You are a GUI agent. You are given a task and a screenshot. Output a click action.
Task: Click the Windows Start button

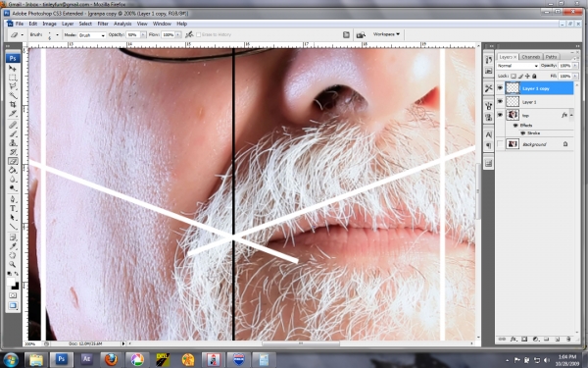coord(11,359)
